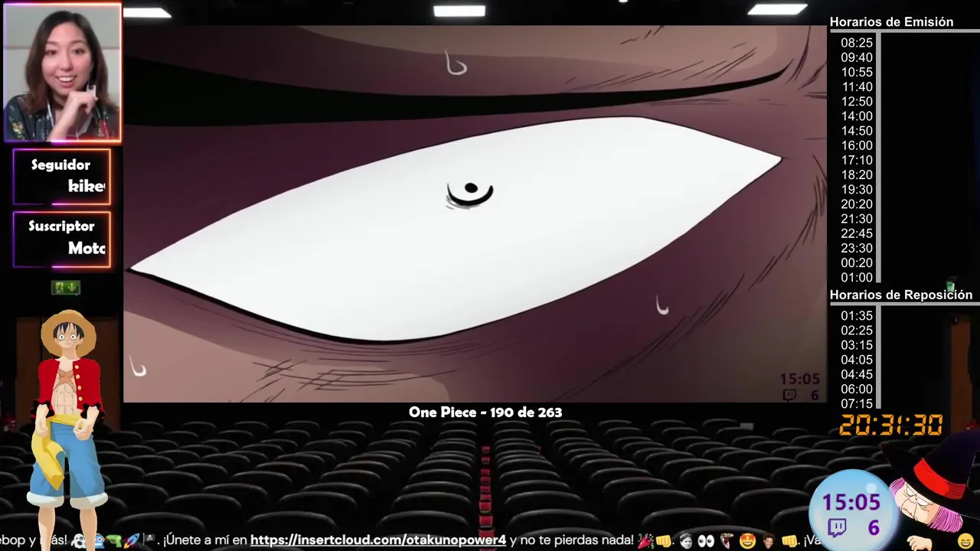Open the insertcloud.com/otakunopower4 link

[x=378, y=540]
